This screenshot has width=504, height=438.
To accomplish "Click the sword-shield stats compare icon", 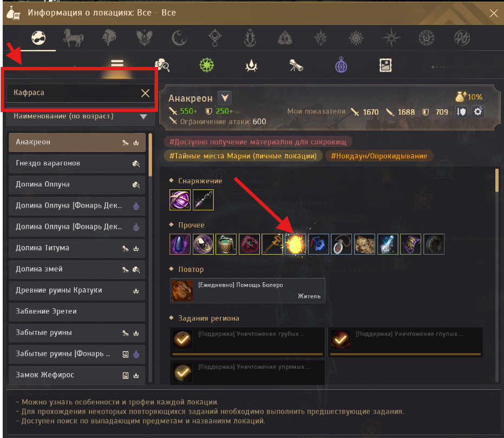I will [461, 111].
